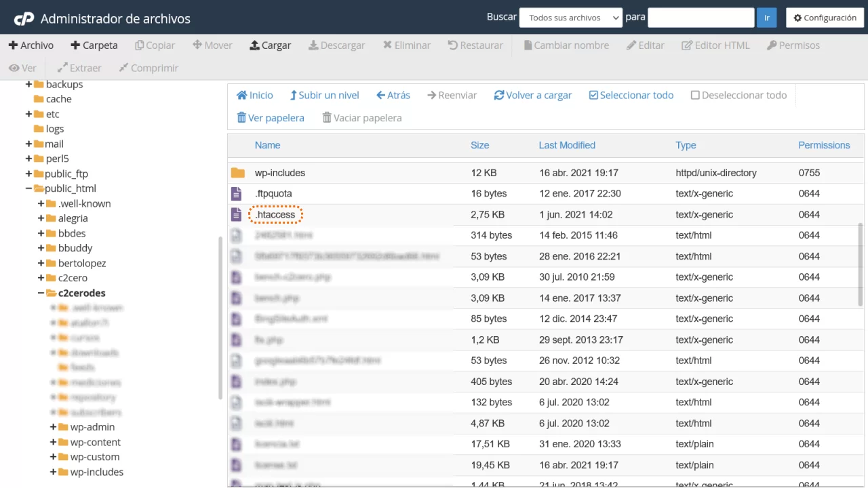Click Restaurar in toolbar
The height and width of the screenshot is (488, 868).
pyautogui.click(x=475, y=45)
